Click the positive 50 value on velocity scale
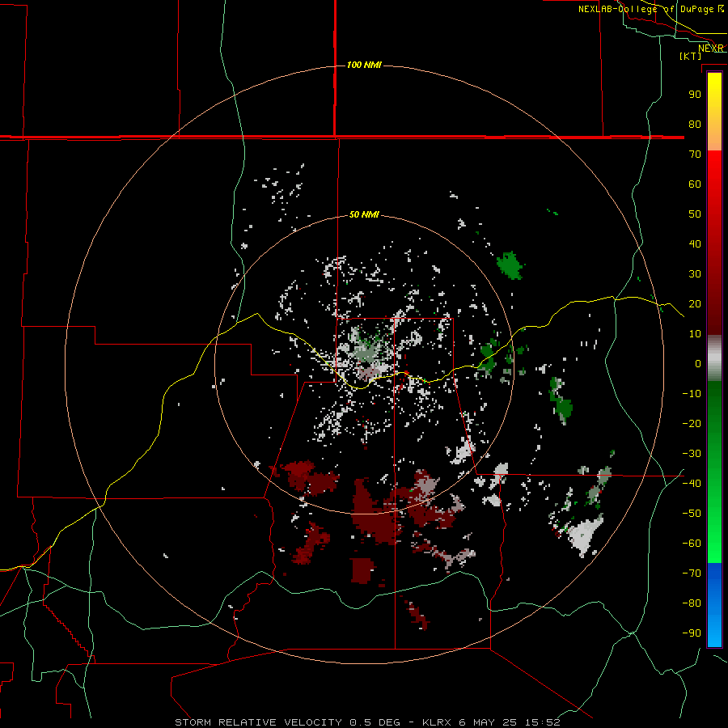728x728 pixels. 695,214
